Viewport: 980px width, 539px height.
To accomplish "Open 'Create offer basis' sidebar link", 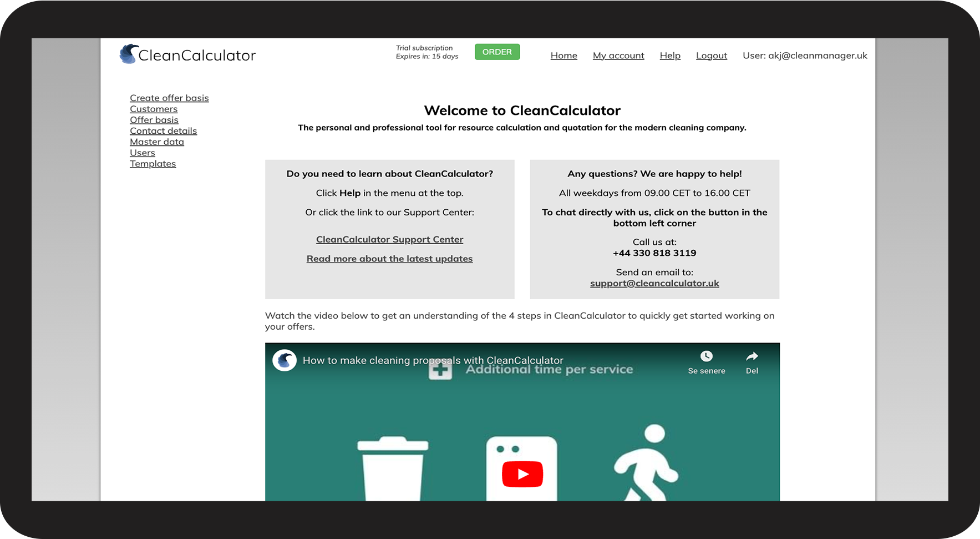I will tap(169, 98).
